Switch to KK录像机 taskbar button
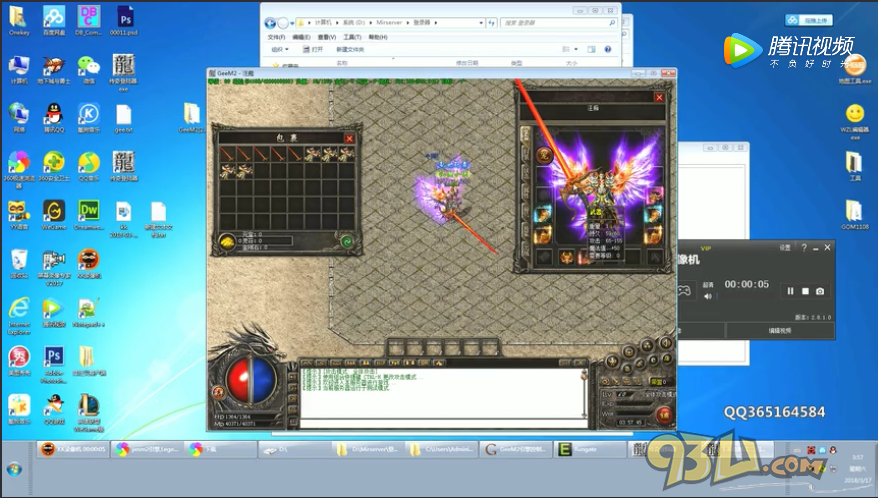 click(73, 449)
